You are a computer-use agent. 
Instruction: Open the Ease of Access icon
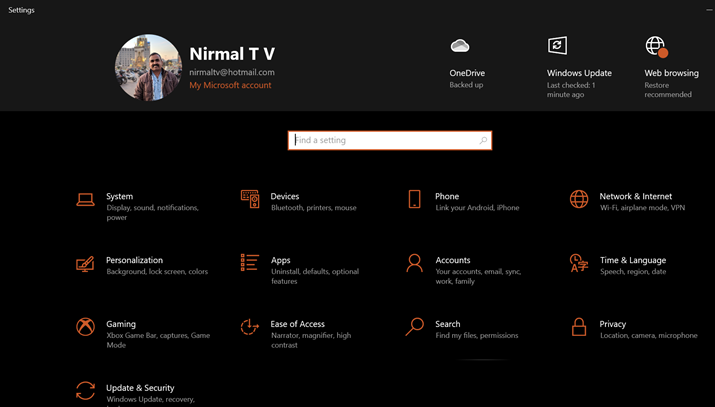coord(249,327)
